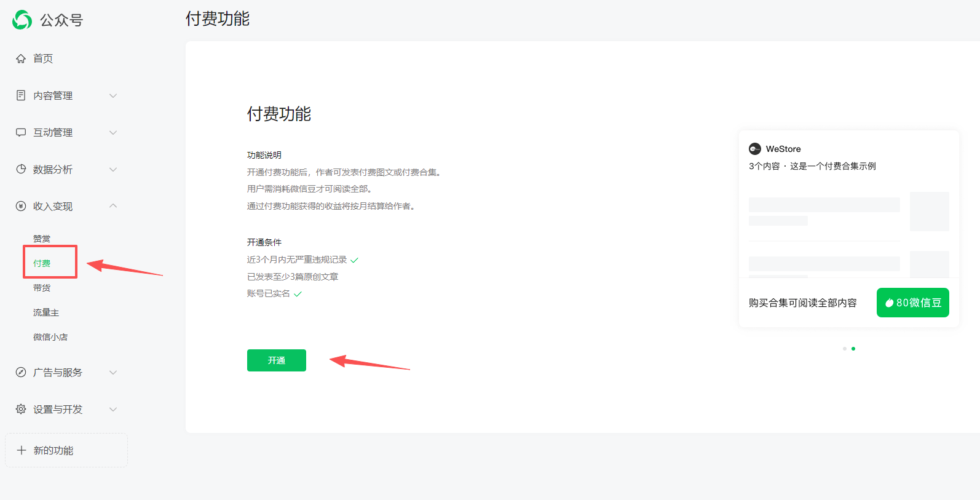Expand the 互动管理 chevron

tap(113, 132)
